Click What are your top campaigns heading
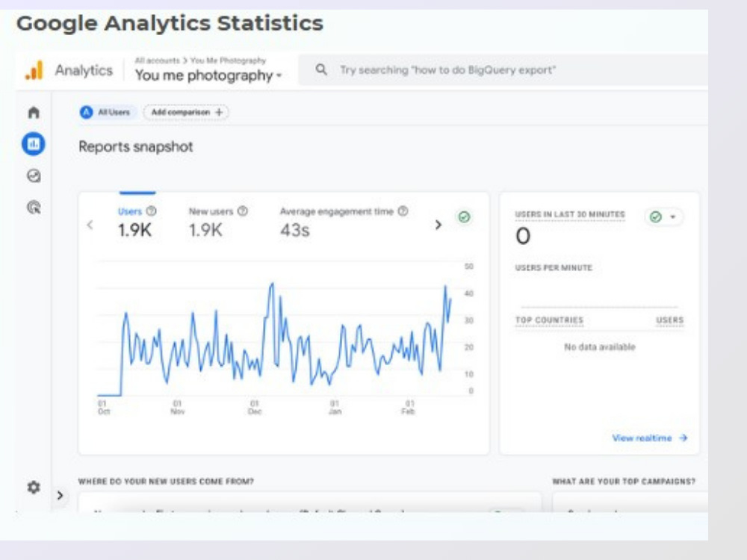Image resolution: width=747 pixels, height=560 pixels. [624, 482]
